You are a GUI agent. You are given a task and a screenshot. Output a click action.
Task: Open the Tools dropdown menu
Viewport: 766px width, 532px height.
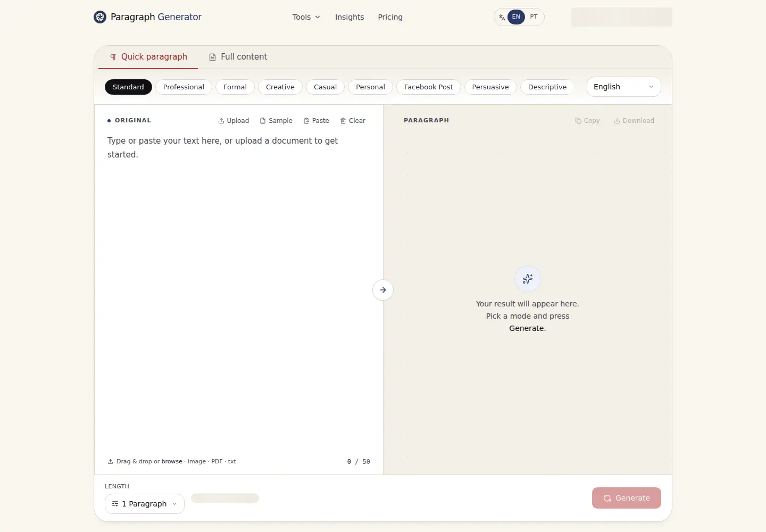[x=306, y=17]
